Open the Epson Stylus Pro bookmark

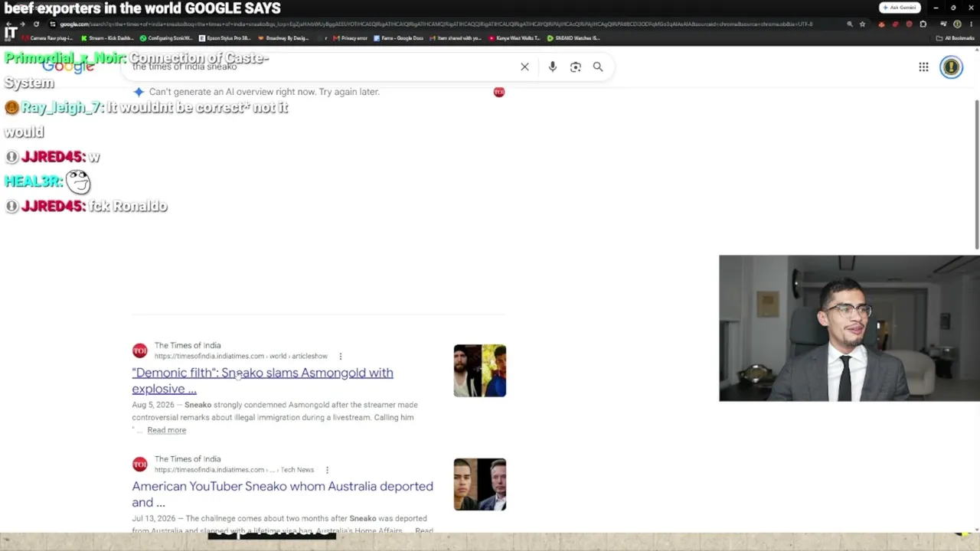[225, 38]
